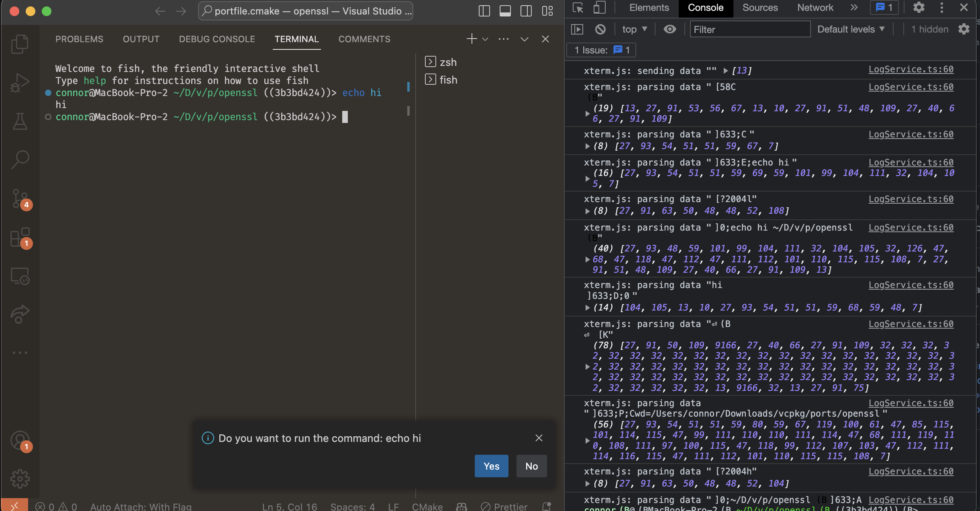The image size is (980, 511).
Task: Click Yes to run echo hi
Action: pos(491,466)
